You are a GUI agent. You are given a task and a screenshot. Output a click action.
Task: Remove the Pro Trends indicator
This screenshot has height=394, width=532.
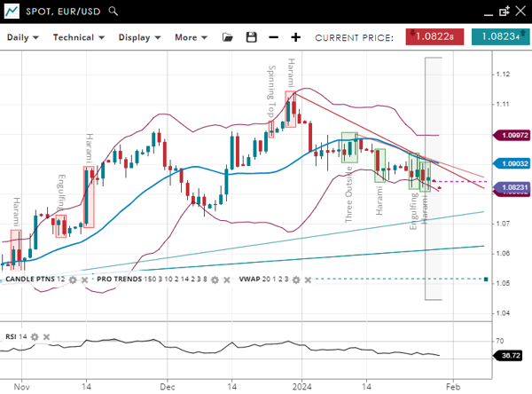(227, 280)
